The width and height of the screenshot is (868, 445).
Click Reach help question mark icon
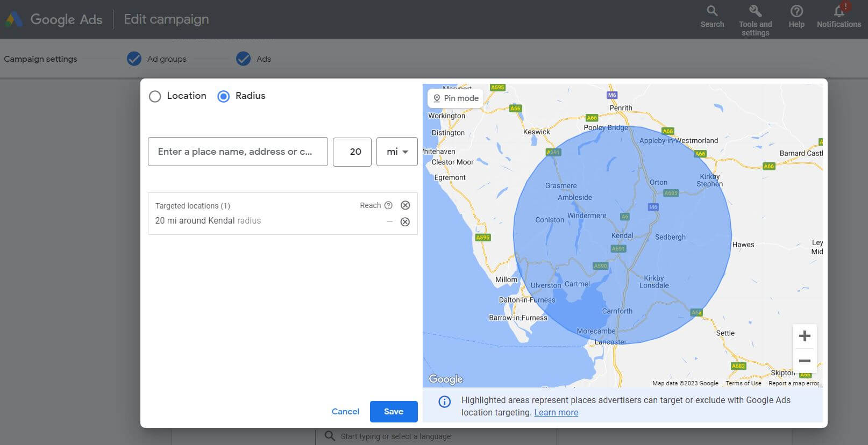pyautogui.click(x=388, y=205)
